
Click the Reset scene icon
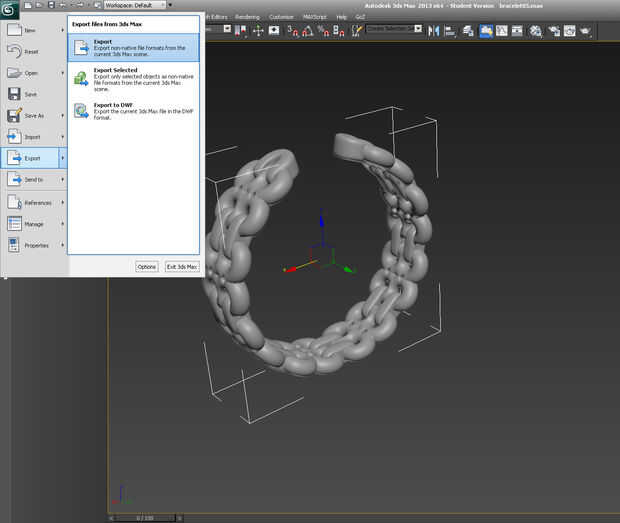15,51
